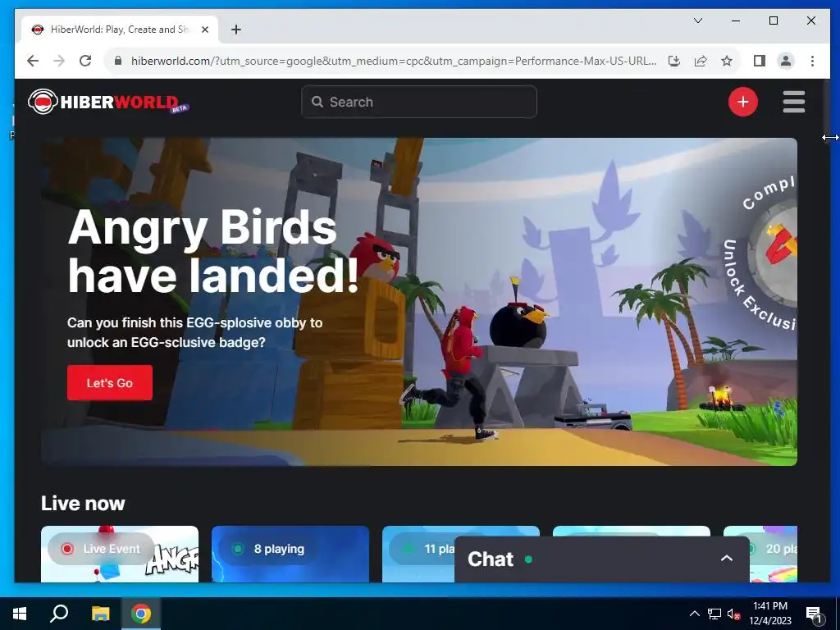Open File Explorer from taskbar

pos(100,614)
